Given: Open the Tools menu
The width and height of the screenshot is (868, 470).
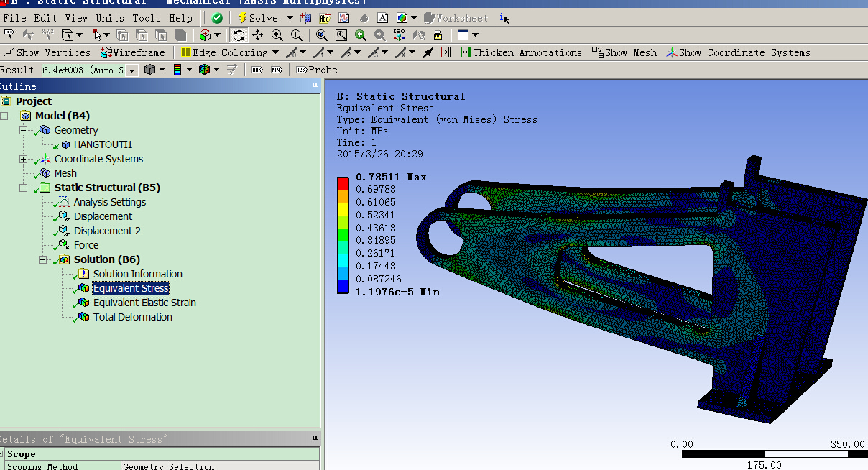Looking at the screenshot, I should tap(147, 18).
